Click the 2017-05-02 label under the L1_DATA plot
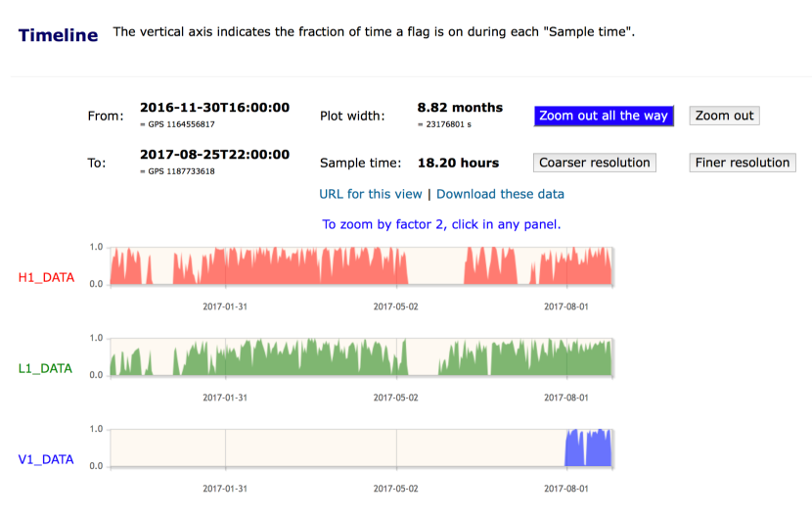Viewport: 812px width, 518px height. coord(395,398)
